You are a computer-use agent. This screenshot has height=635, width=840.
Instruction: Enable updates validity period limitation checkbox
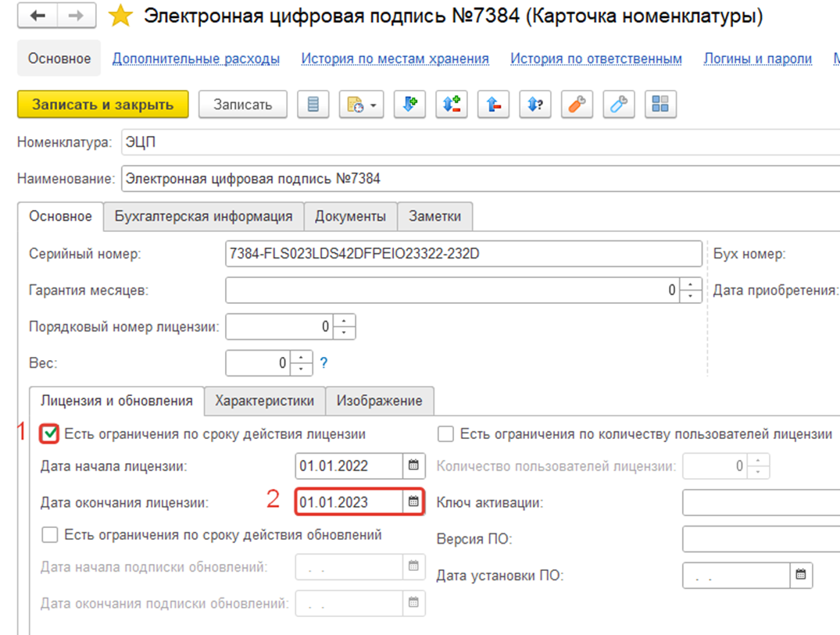tap(48, 535)
